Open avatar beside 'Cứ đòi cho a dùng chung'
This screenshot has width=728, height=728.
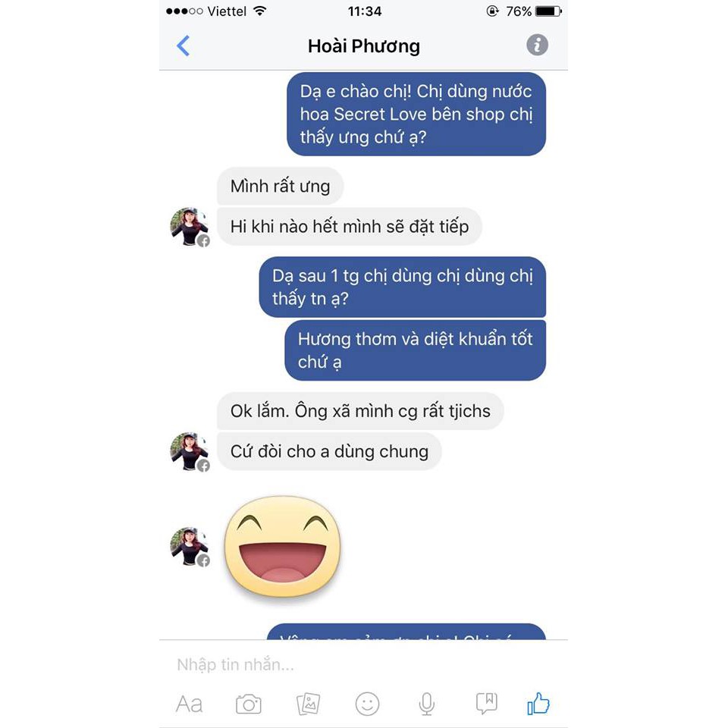click(190, 451)
